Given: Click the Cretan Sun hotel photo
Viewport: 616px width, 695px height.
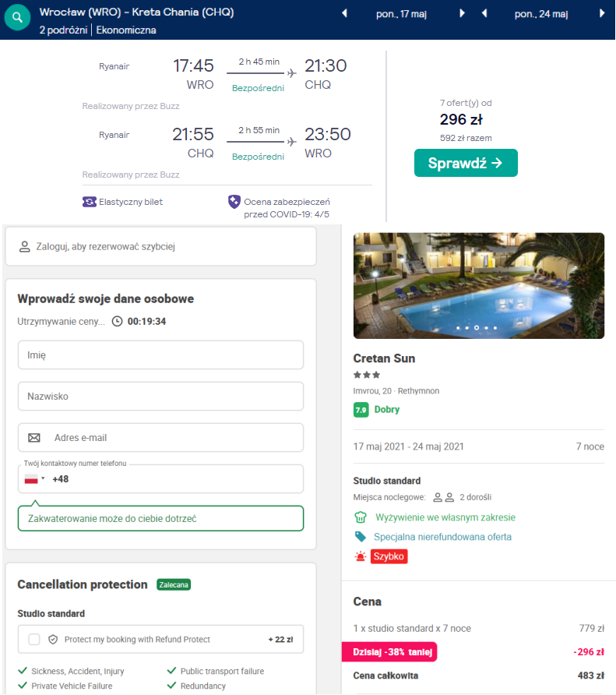Looking at the screenshot, I should coord(478,284).
